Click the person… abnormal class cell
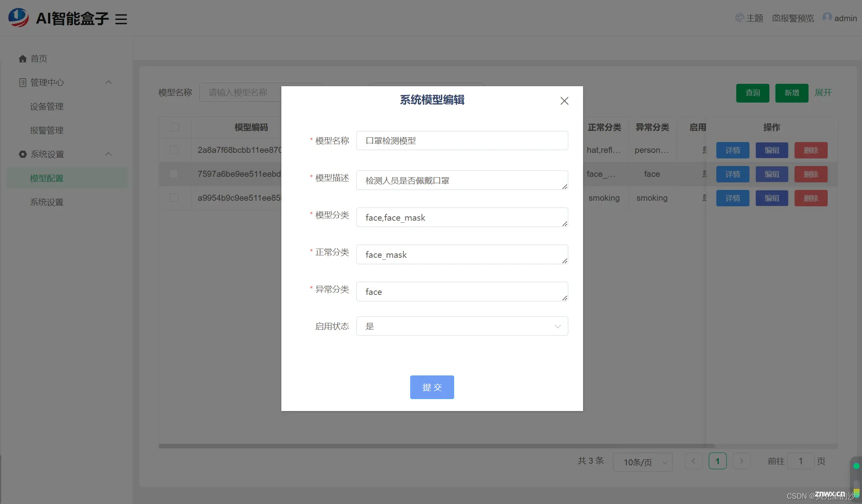 pos(652,150)
